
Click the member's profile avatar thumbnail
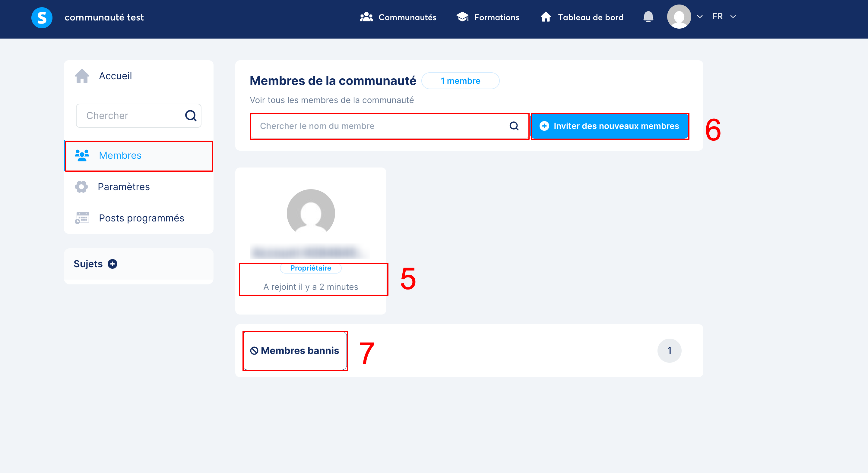tap(310, 213)
